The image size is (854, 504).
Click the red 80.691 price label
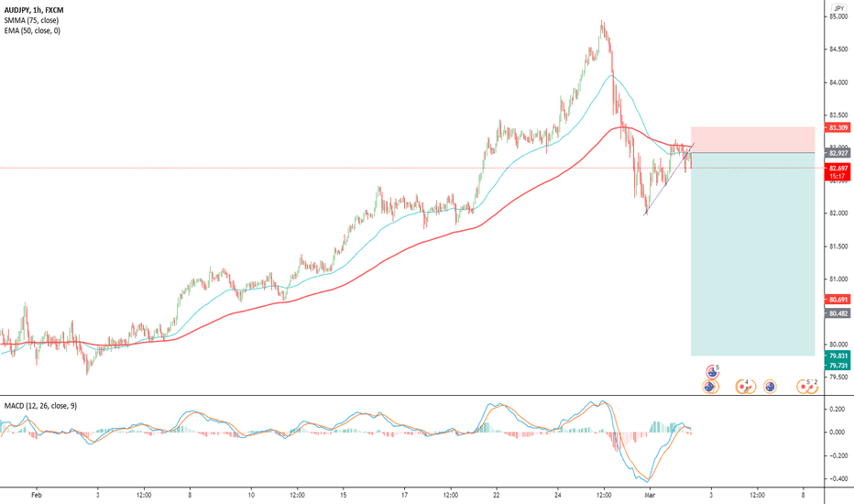pyautogui.click(x=838, y=300)
